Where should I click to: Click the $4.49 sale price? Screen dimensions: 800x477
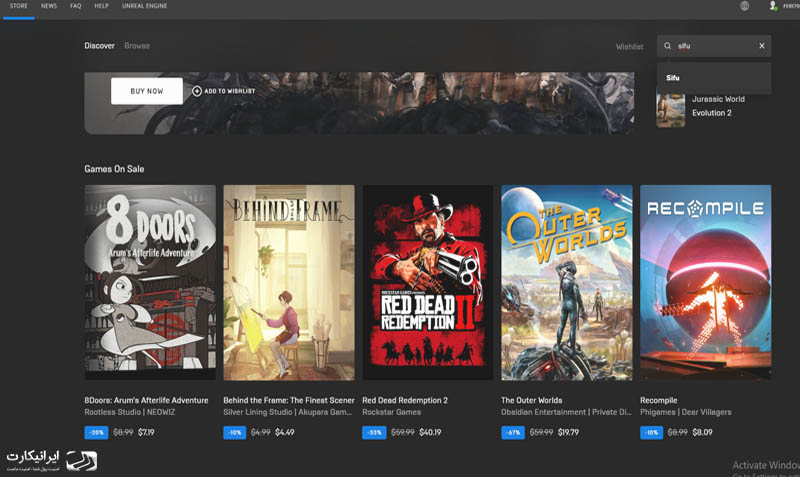click(285, 433)
